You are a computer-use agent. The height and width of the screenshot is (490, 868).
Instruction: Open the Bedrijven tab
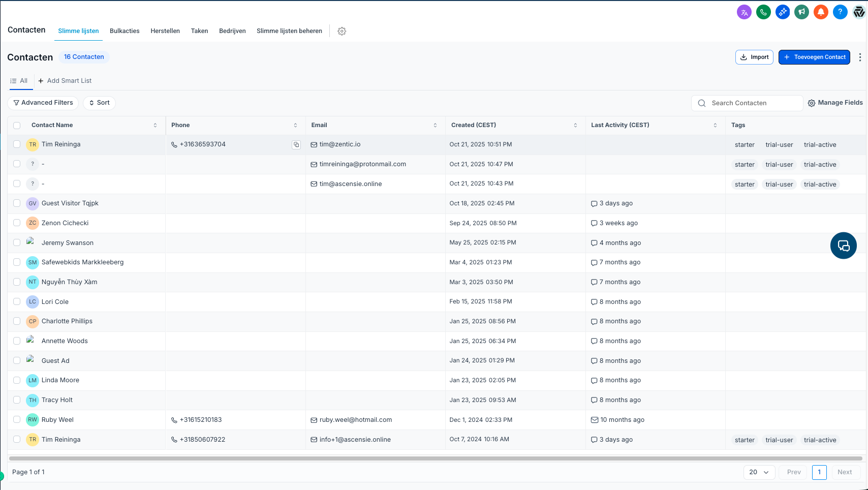pos(232,31)
